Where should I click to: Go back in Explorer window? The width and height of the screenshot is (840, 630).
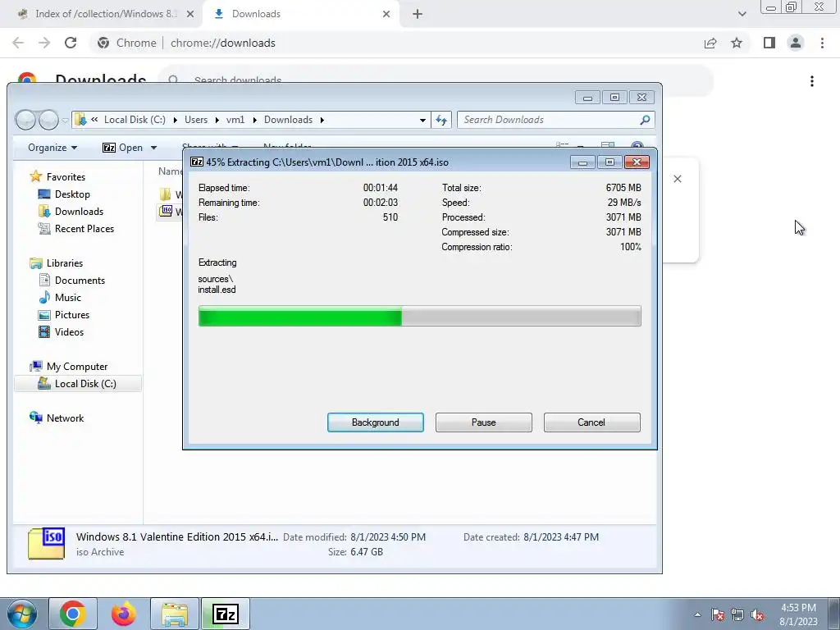tap(25, 120)
